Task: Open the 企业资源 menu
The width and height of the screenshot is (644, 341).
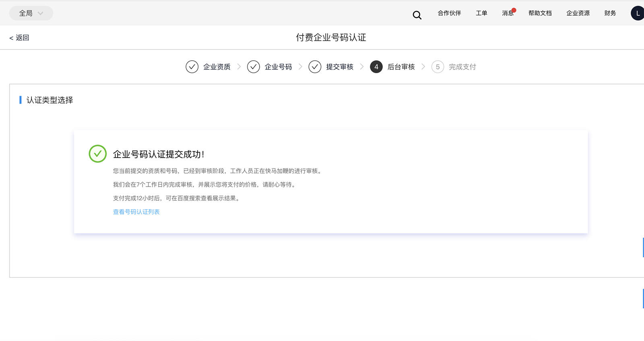Action: pyautogui.click(x=578, y=13)
